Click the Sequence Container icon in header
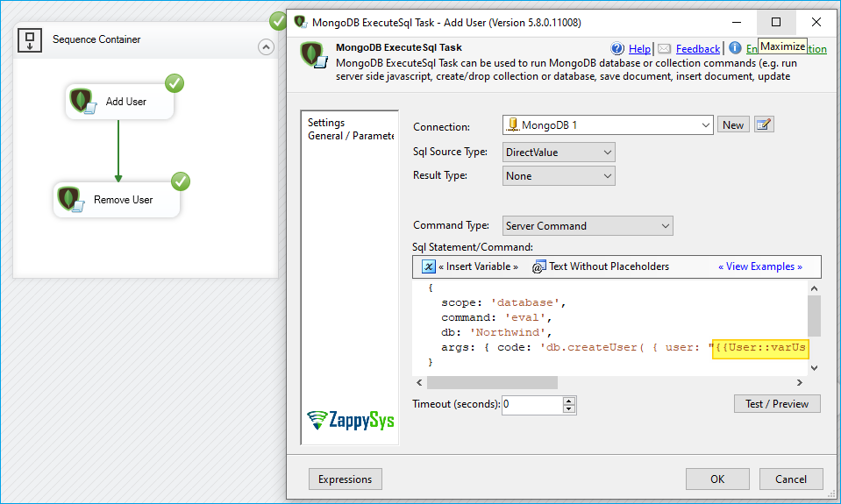 (31, 39)
